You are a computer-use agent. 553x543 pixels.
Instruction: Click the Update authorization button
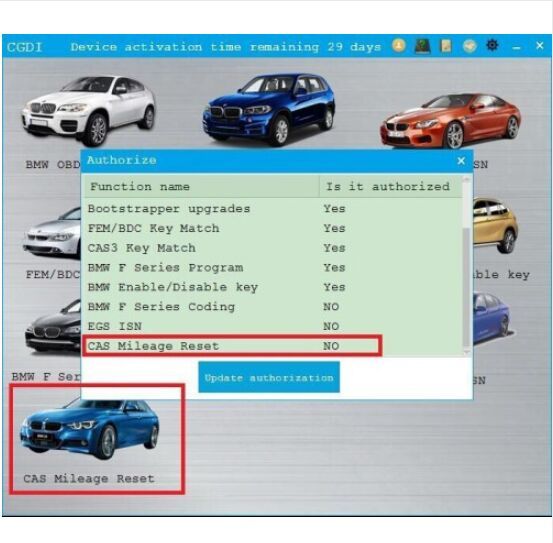point(269,377)
